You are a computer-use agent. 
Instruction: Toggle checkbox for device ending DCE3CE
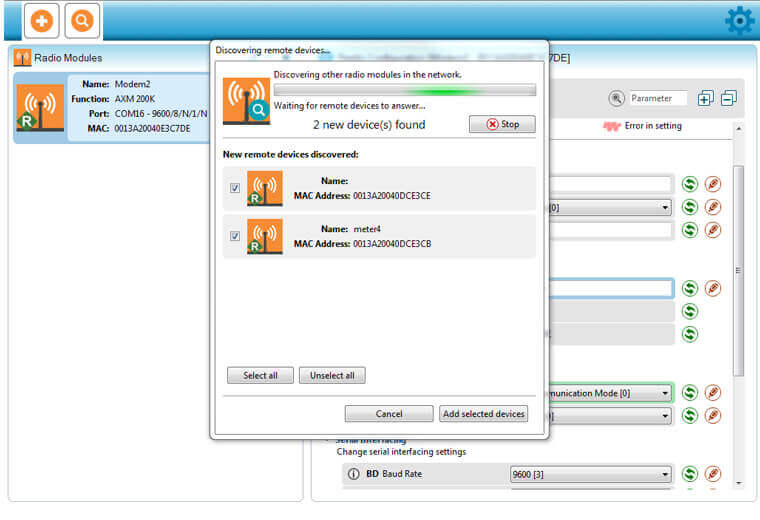pyautogui.click(x=235, y=188)
